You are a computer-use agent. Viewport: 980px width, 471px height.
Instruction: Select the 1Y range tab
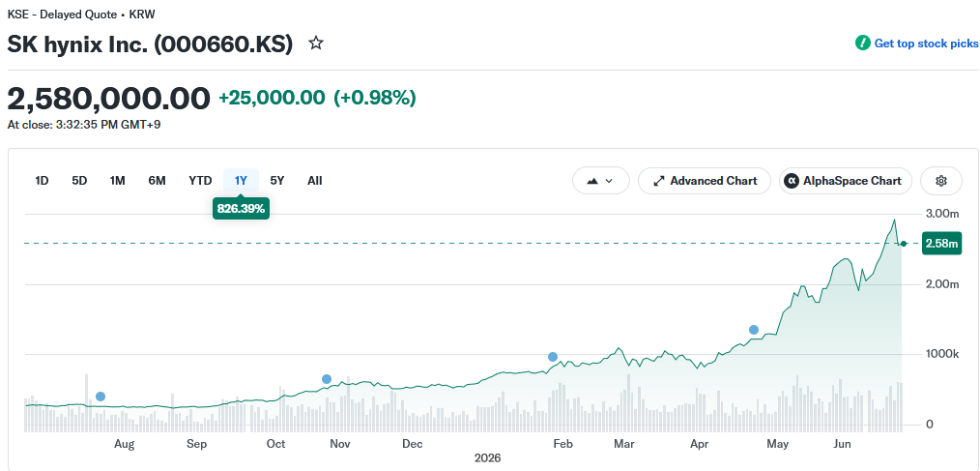point(242,181)
